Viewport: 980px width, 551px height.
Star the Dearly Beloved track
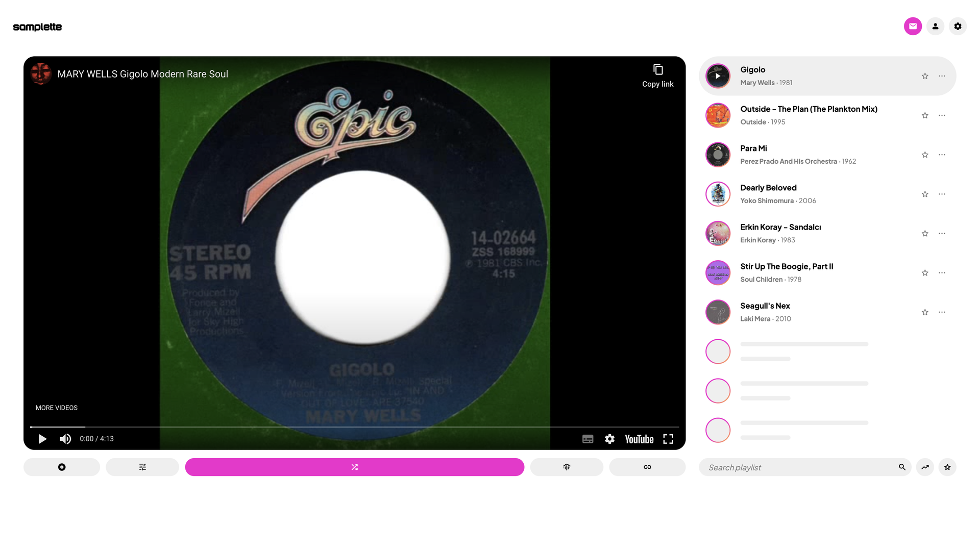pyautogui.click(x=925, y=194)
